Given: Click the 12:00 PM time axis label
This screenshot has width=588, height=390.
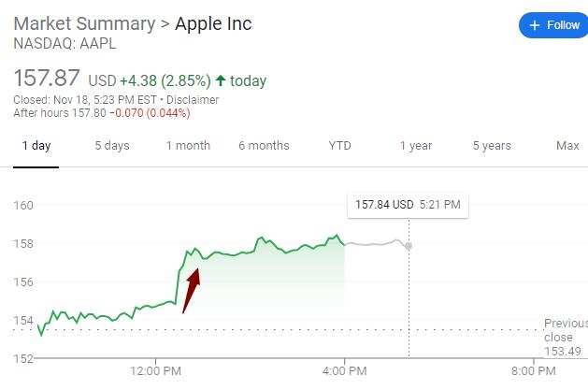Looking at the screenshot, I should [156, 370].
